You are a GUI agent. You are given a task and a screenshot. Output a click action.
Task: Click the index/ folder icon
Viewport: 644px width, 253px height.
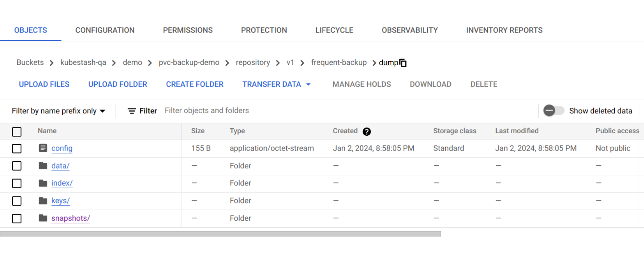[x=43, y=183]
